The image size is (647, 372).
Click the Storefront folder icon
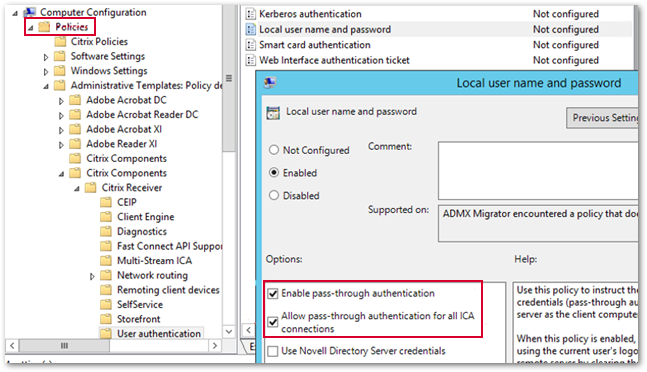(106, 319)
